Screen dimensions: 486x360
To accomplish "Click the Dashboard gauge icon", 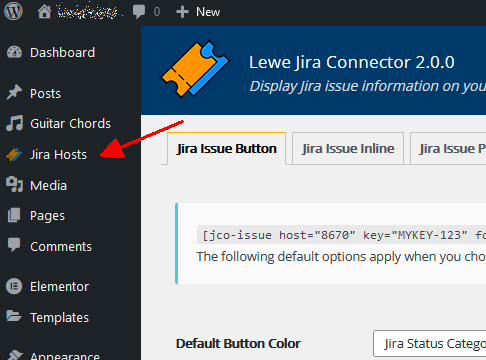I will pos(14,52).
